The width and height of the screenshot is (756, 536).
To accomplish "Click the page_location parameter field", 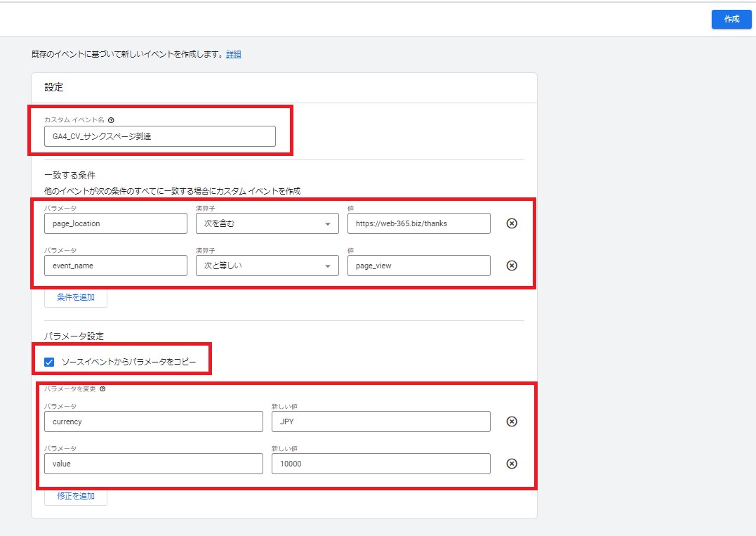I will [x=116, y=223].
